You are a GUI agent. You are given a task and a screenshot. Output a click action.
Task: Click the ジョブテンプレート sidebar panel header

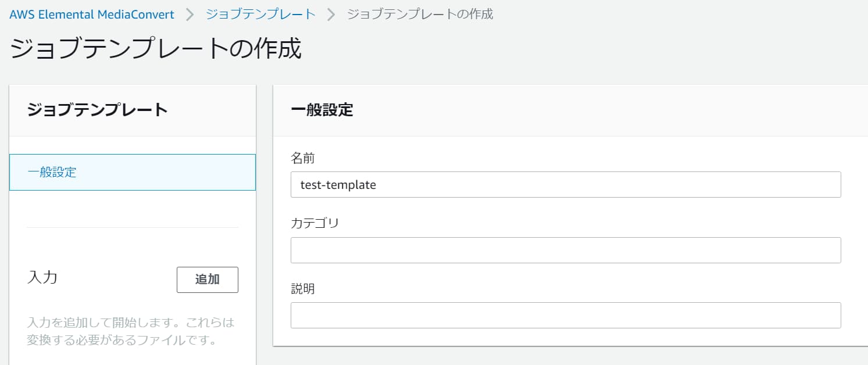[x=97, y=110]
